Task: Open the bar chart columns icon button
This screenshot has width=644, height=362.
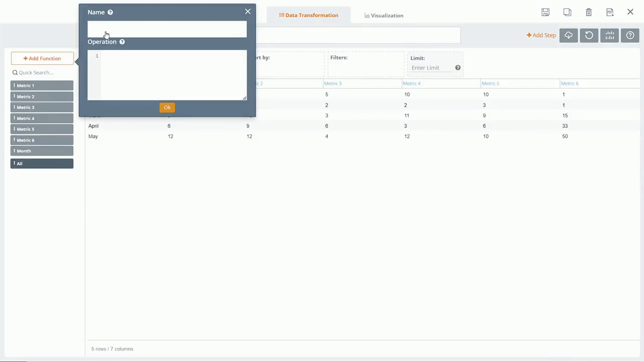Action: point(610,35)
